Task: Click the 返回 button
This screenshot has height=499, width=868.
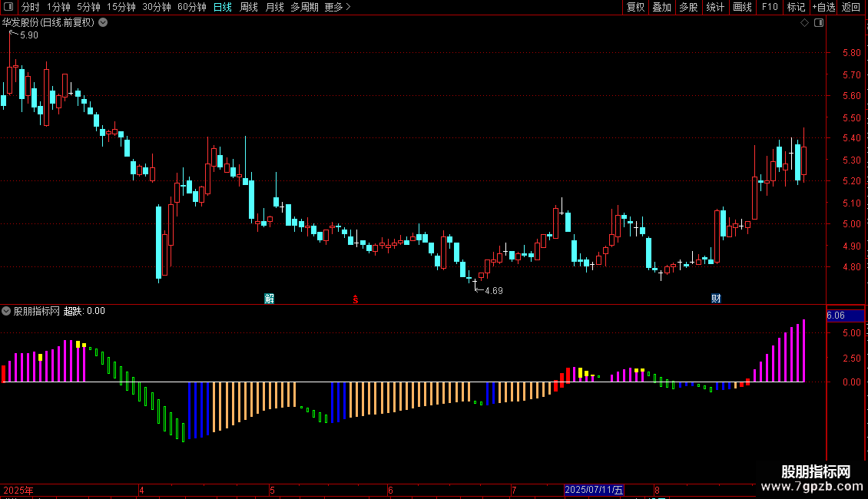Action: (851, 7)
